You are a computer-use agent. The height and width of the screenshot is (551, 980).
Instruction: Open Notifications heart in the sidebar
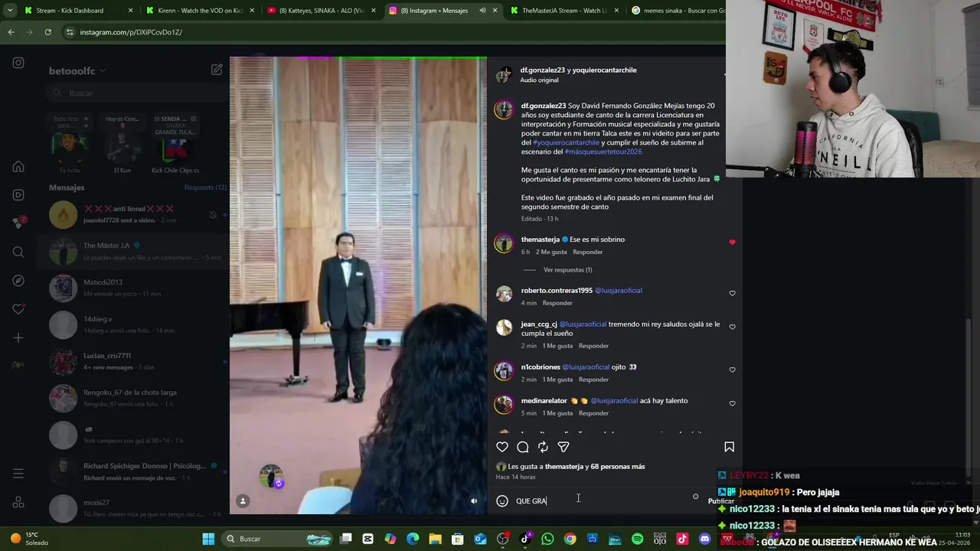click(x=18, y=309)
